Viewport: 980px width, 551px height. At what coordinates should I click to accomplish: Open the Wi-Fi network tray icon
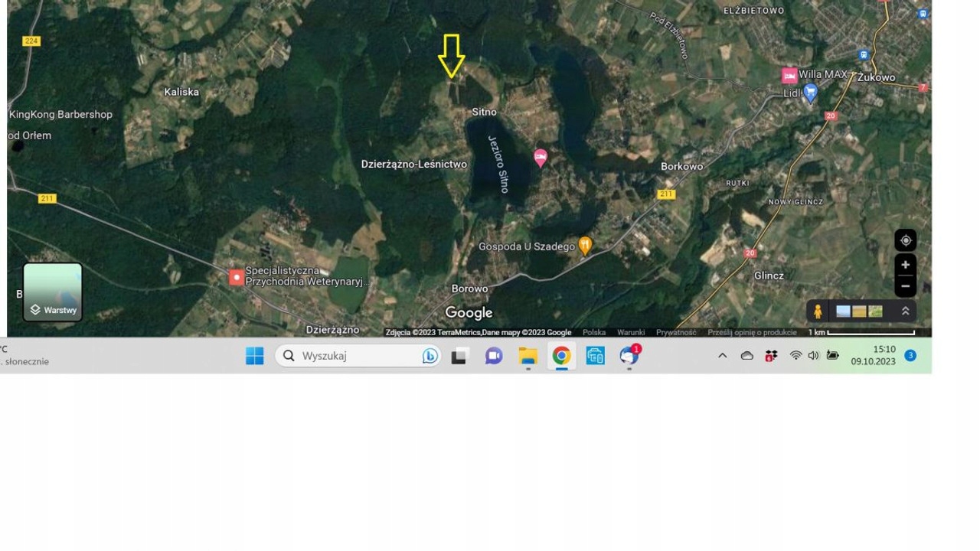click(x=796, y=356)
